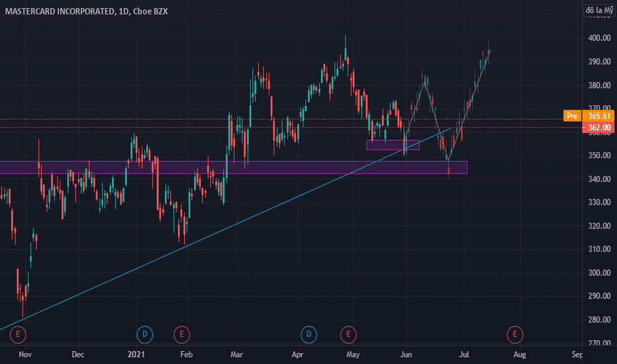
Task: Click the Feb label on time axis
Action: click(x=187, y=355)
